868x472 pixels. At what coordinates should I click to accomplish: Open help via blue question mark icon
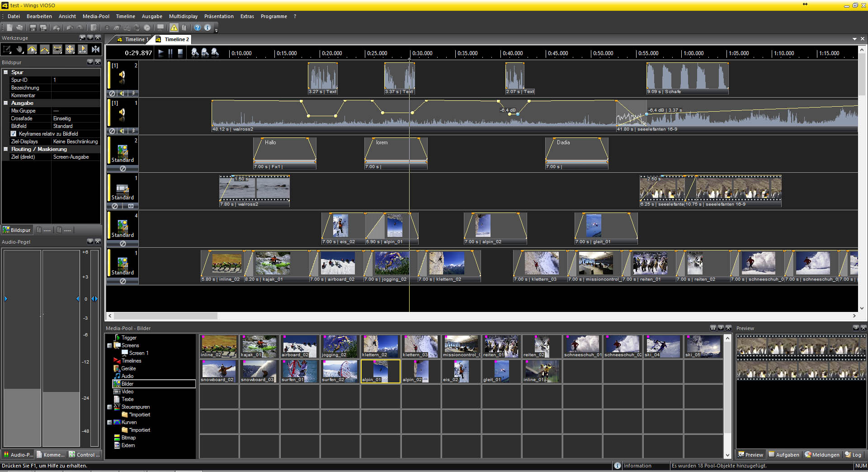198,28
